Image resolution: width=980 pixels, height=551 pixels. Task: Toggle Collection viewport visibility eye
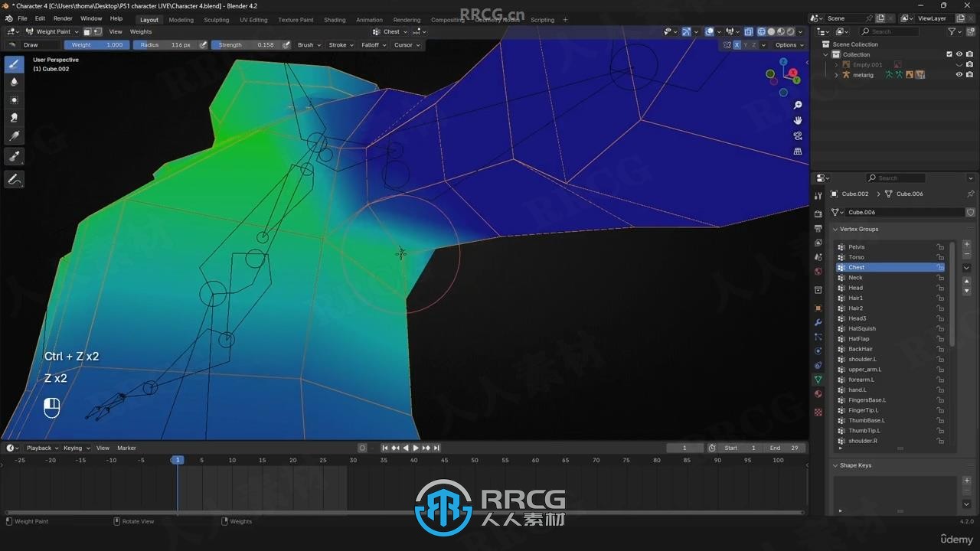pos(959,54)
